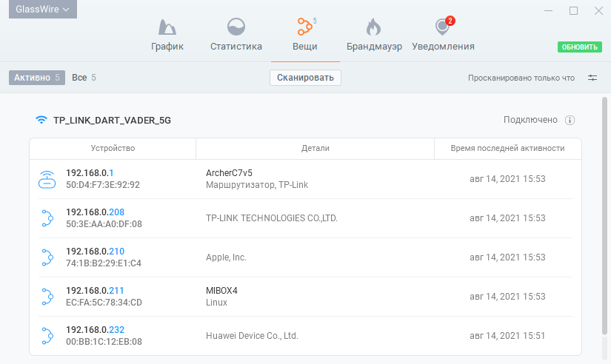Open the Статистика tab
This screenshot has height=364, width=611.
(x=236, y=35)
